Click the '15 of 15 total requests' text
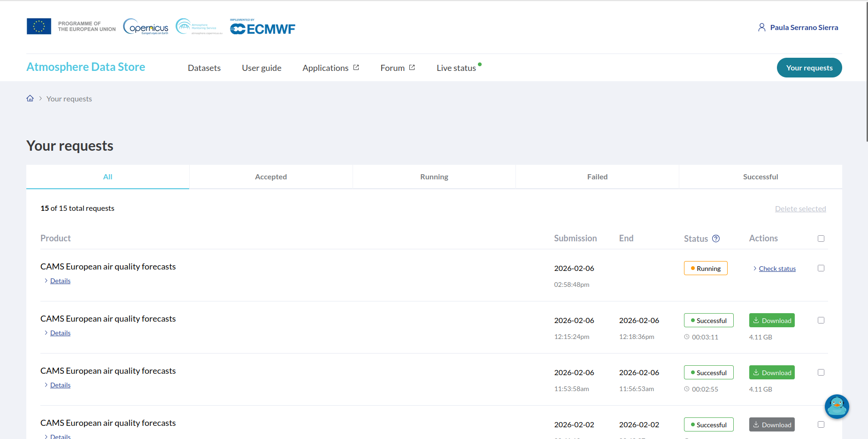The image size is (868, 439). pyautogui.click(x=77, y=208)
